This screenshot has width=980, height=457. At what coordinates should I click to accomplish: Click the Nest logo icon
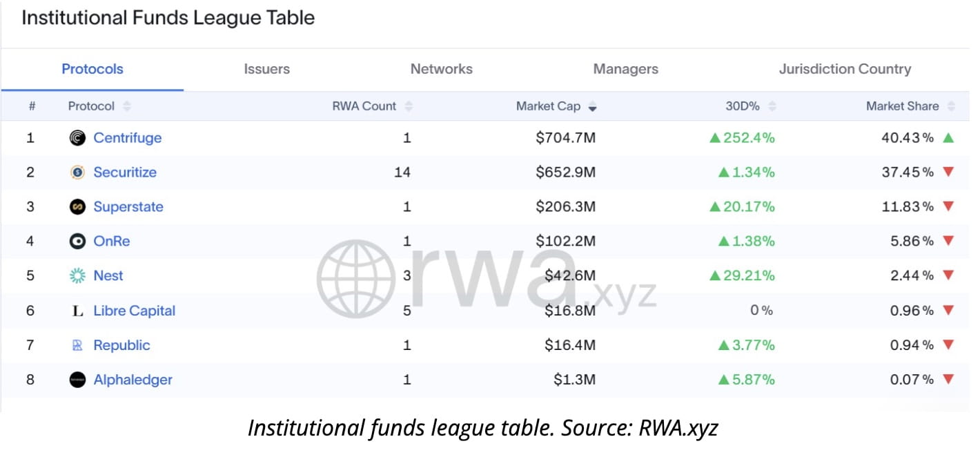pyautogui.click(x=77, y=276)
